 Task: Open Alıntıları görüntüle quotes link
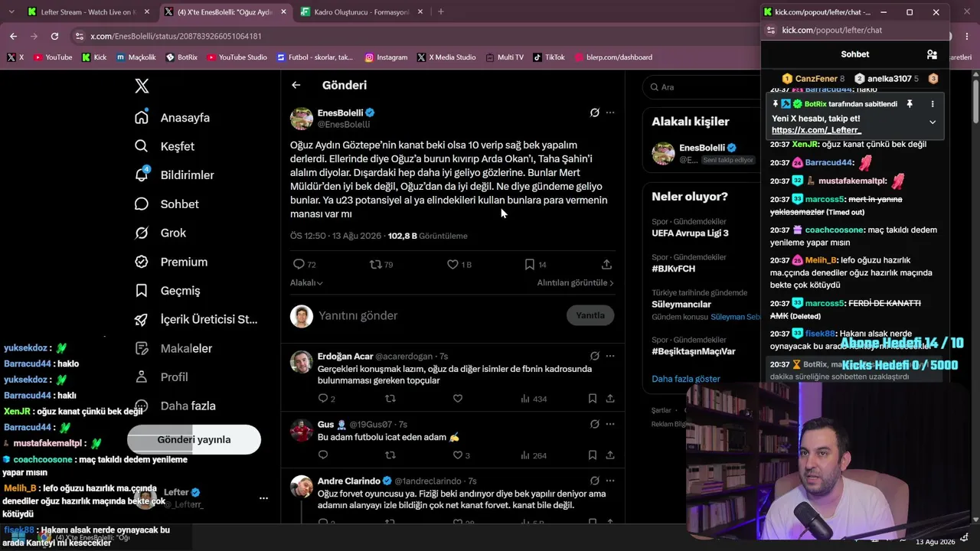(x=575, y=282)
